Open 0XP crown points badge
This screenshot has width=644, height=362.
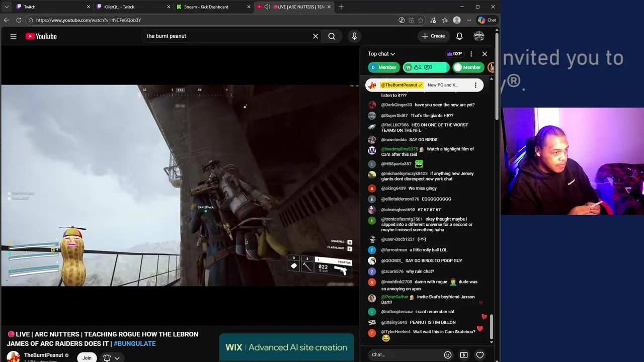[454, 54]
